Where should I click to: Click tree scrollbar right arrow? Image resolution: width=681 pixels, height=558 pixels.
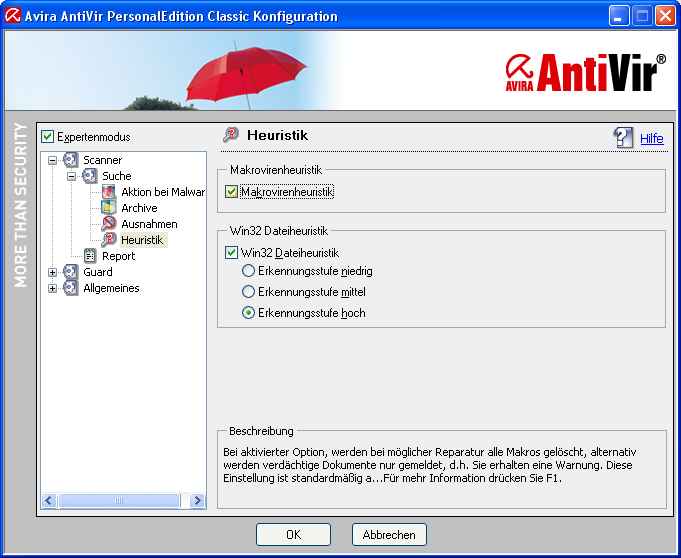click(x=198, y=501)
